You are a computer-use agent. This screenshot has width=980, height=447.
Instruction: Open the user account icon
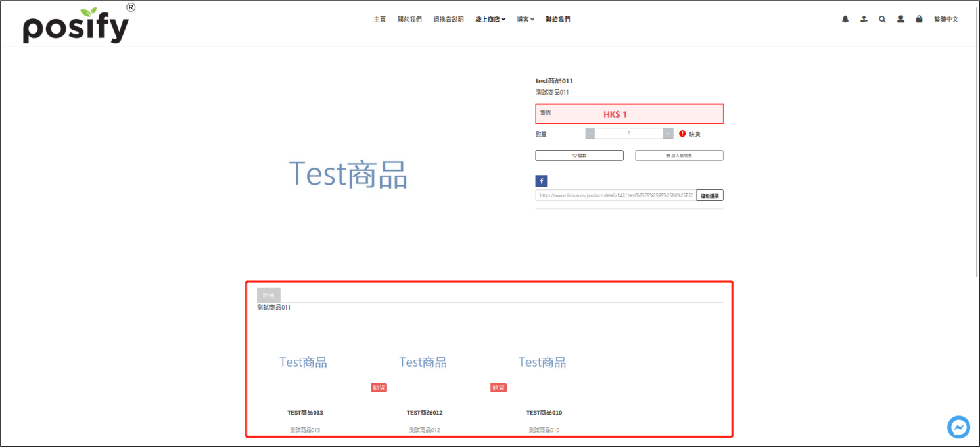pyautogui.click(x=900, y=20)
